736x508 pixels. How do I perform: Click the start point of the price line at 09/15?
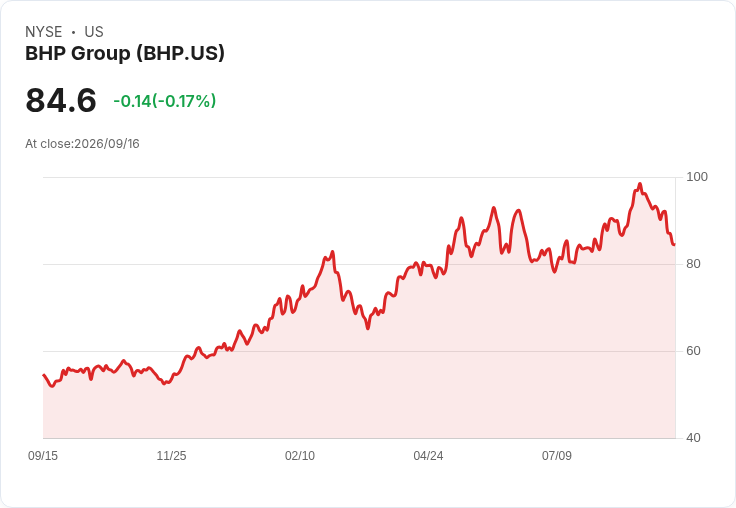point(44,375)
